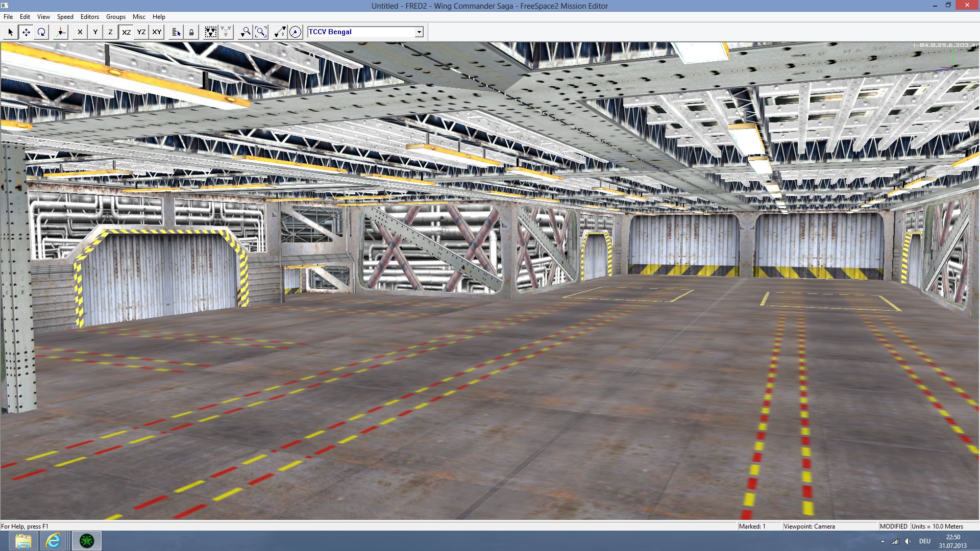
Task: Activate the Select and Rotate tool
Action: [41, 32]
